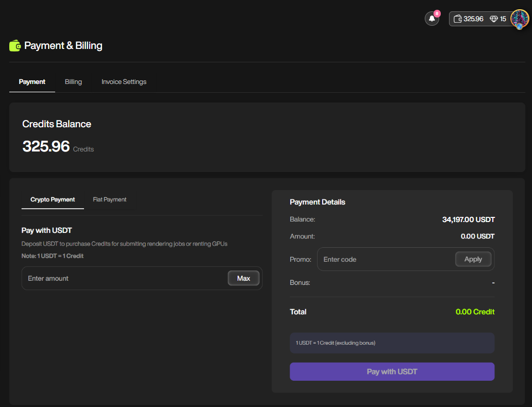Screen dimensions: 532x407
Task: Select the Crypto Payment tab
Action: [x=53, y=199]
